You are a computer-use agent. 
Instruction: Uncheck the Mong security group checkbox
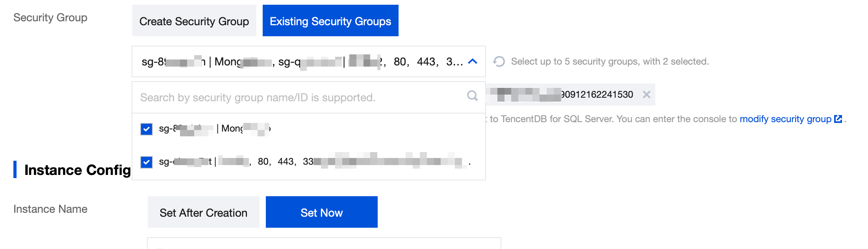pos(147,129)
